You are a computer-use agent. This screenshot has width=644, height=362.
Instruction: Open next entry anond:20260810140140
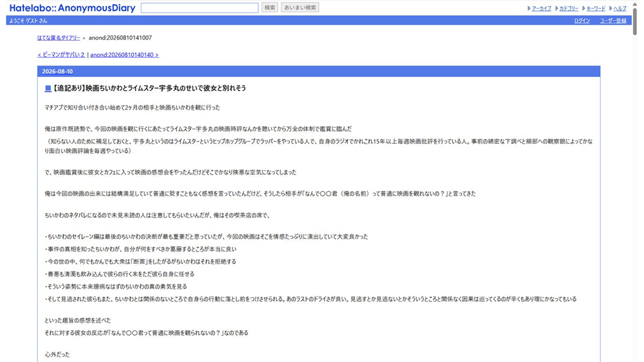pyautogui.click(x=125, y=55)
